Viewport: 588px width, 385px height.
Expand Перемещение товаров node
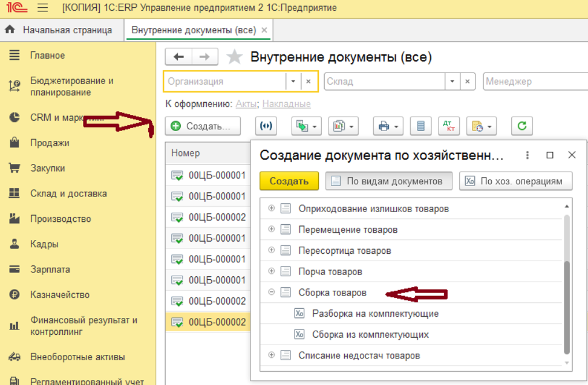pos(272,229)
